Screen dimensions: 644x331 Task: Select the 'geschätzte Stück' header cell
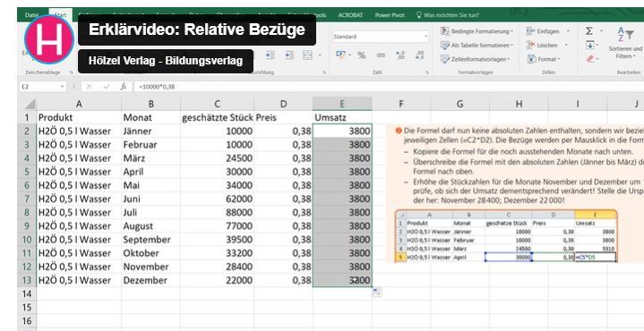click(218, 118)
